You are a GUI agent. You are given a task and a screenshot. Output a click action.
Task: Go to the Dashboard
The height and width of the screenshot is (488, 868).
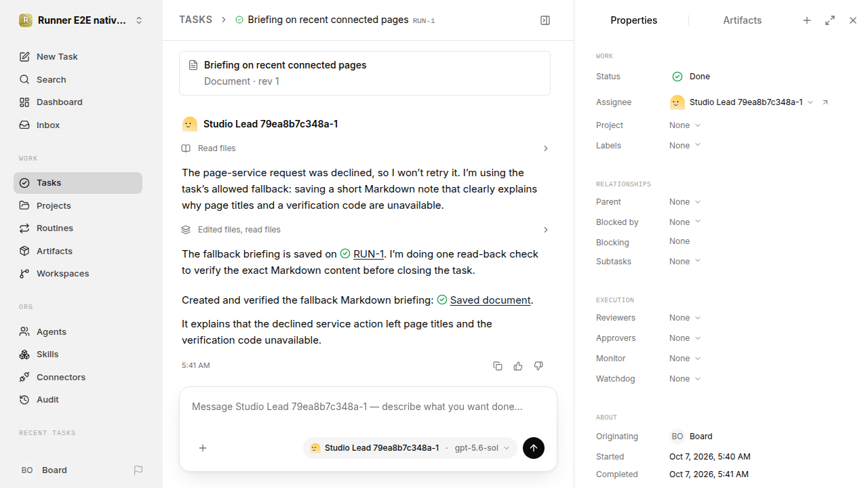pos(78,102)
